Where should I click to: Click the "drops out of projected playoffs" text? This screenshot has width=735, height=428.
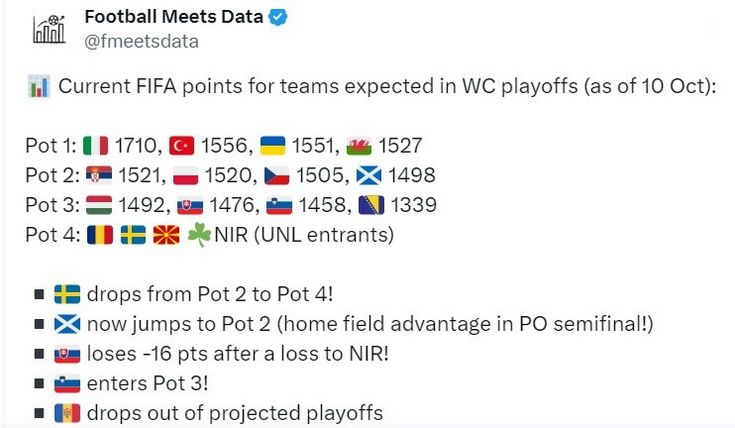[235, 413]
